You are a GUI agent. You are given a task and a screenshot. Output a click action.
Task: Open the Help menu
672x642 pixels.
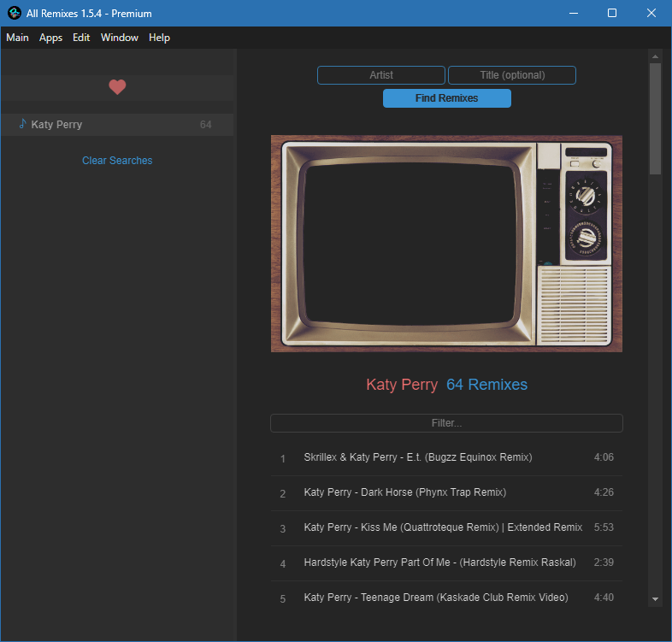tap(159, 38)
